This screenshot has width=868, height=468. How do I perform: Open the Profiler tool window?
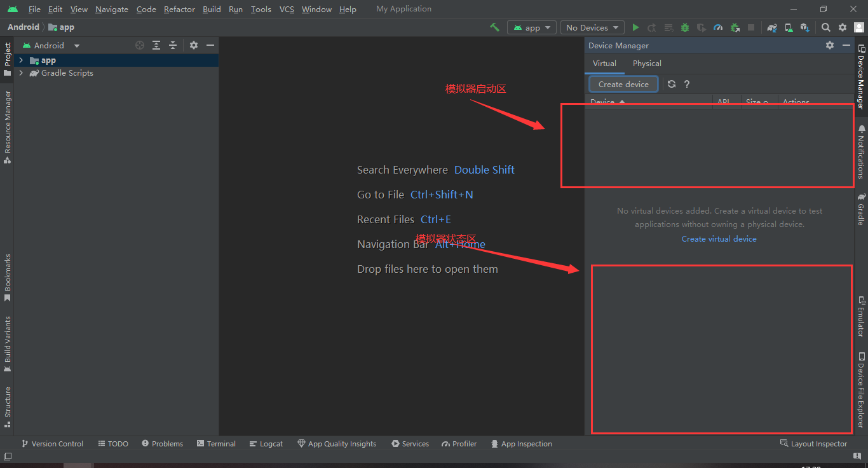(459, 444)
